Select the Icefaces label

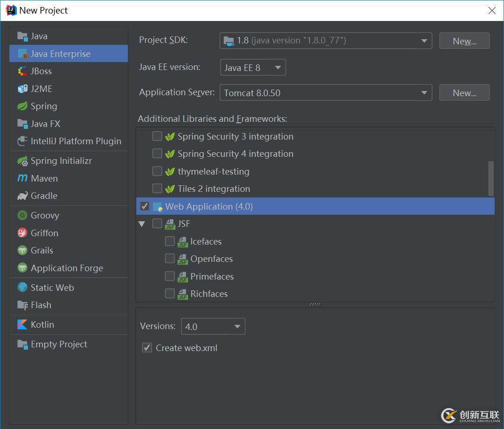pos(206,241)
